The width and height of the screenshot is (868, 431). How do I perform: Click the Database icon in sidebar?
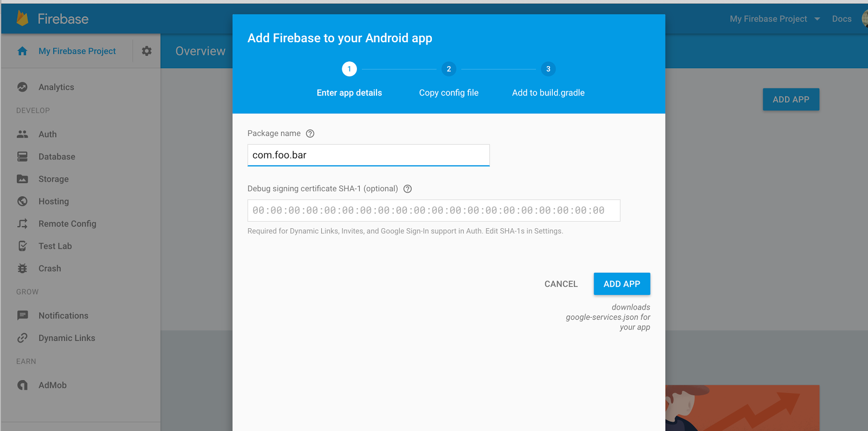[22, 157]
